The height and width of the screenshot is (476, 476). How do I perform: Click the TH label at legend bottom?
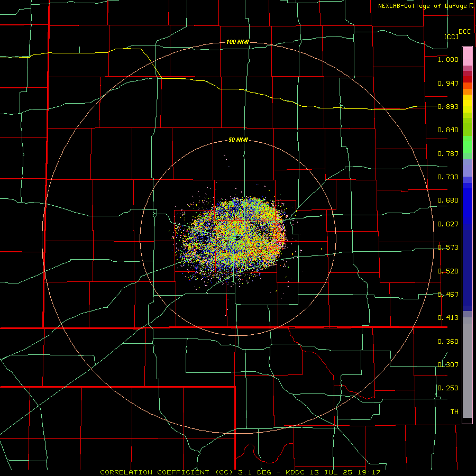[454, 412]
